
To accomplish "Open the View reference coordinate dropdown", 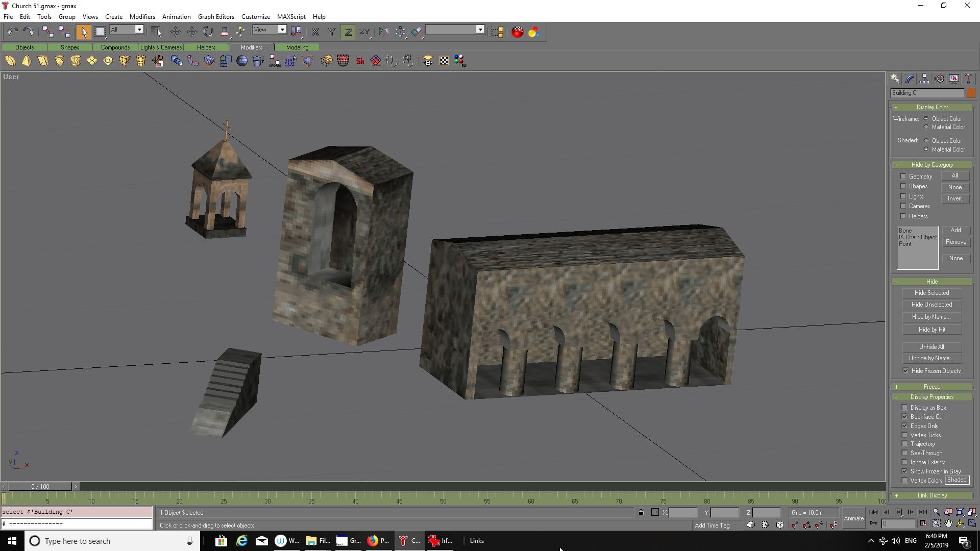I will (x=269, y=30).
